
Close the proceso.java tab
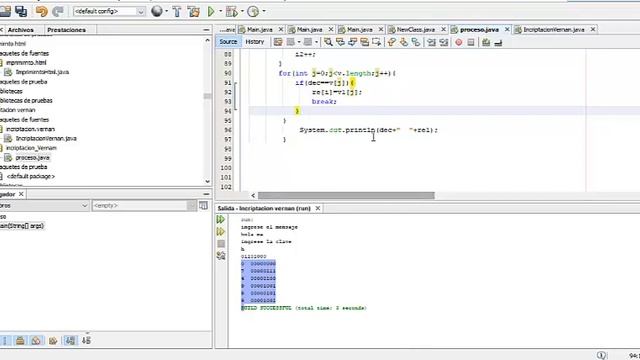click(x=507, y=29)
